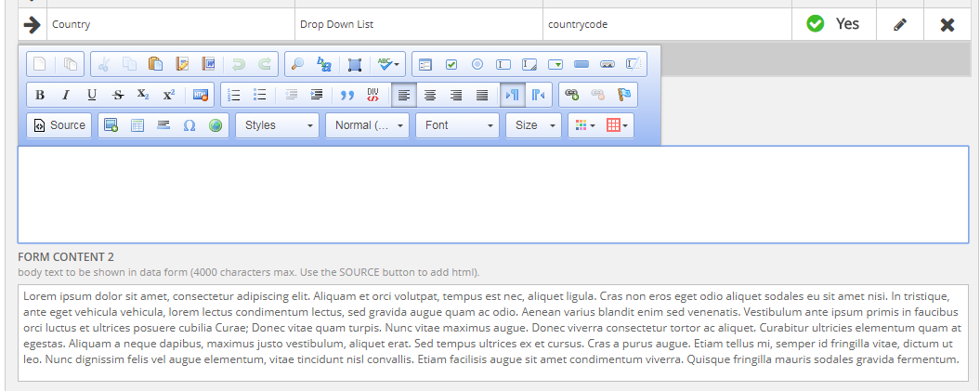Click the Anchor flag icon
Viewport: 980px width, 391px height.
pos(623,95)
